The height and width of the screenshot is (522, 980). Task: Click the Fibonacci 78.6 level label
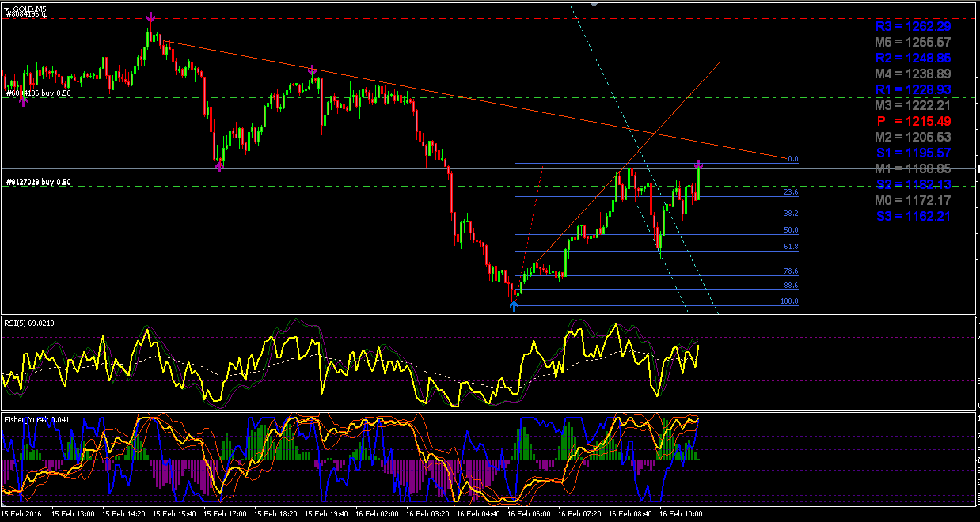(791, 271)
